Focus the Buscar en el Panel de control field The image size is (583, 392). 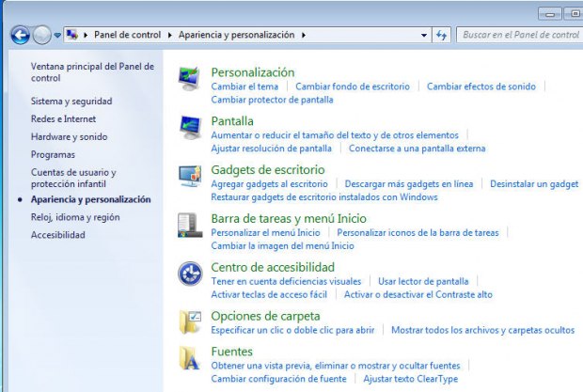coord(520,35)
